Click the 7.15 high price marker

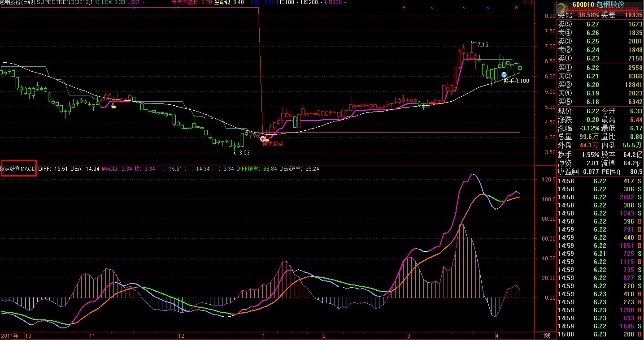point(482,44)
